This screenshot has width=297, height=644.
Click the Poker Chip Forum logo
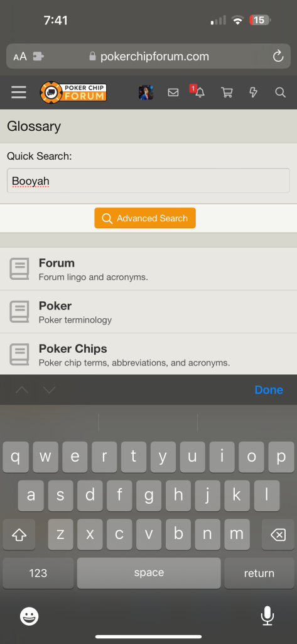tap(73, 92)
